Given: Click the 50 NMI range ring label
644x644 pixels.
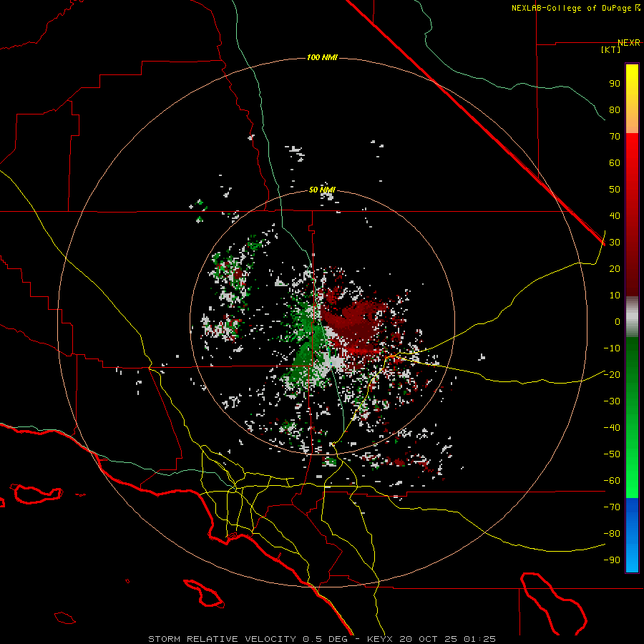Looking at the screenshot, I should click(x=322, y=190).
